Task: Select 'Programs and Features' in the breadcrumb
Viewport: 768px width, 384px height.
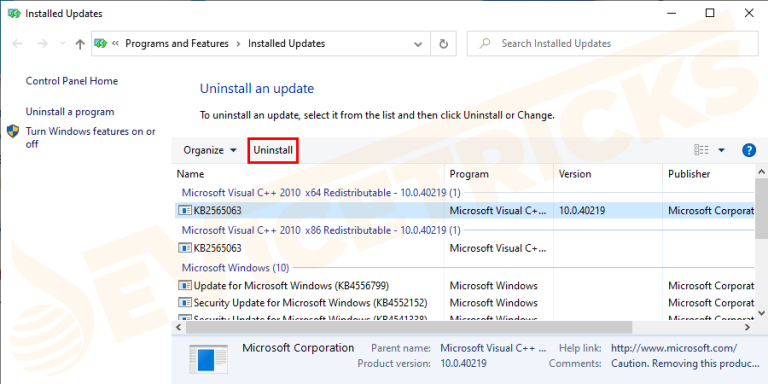Action: tap(177, 44)
